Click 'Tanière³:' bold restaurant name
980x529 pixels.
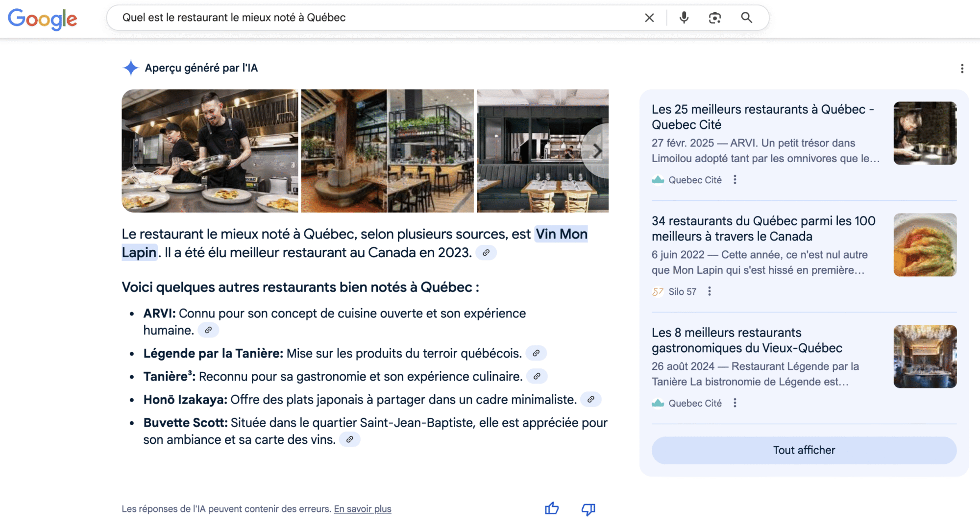coord(169,376)
